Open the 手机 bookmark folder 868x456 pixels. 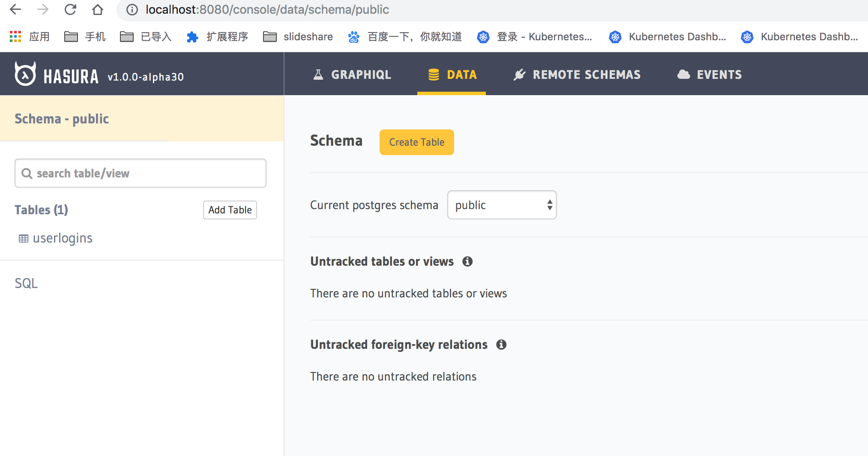pyautogui.click(x=85, y=36)
